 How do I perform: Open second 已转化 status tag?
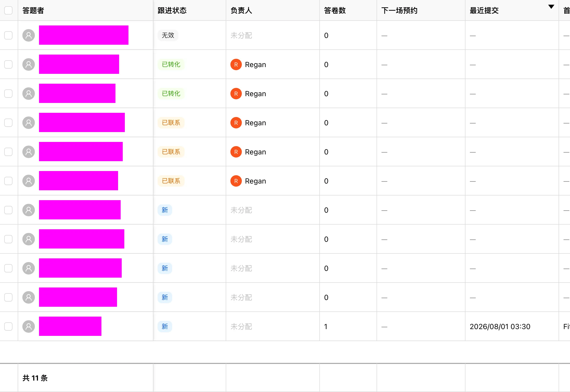click(x=171, y=94)
